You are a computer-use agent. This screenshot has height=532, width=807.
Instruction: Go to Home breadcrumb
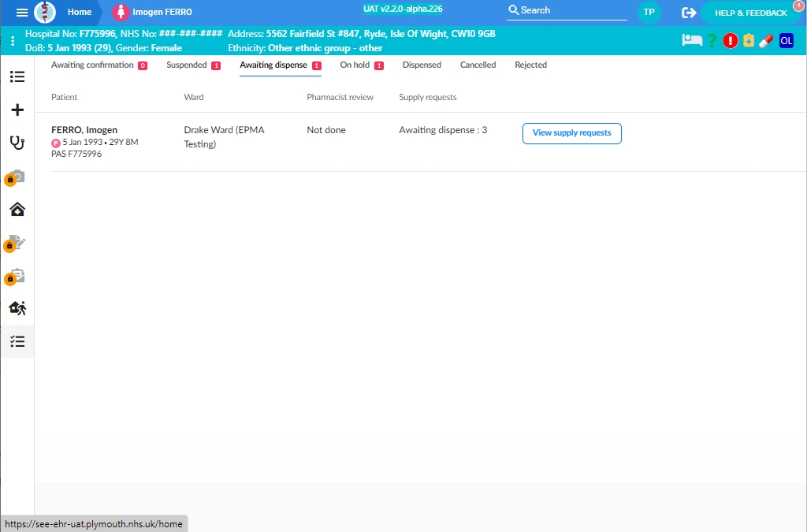point(80,12)
